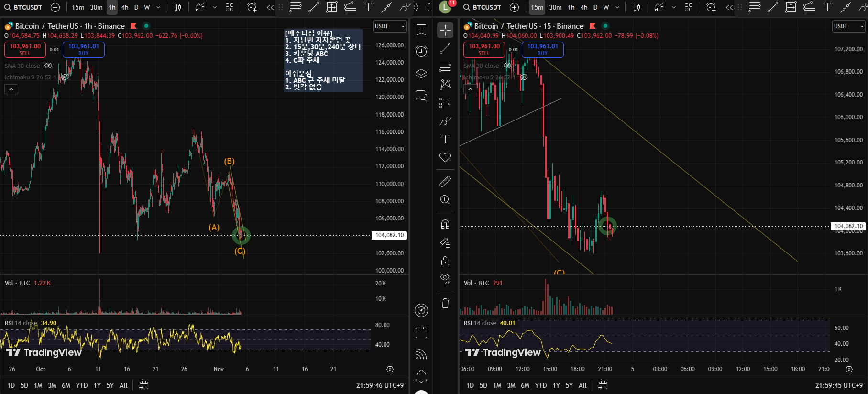Open Indicators in right chart toolbar

[x=659, y=7]
